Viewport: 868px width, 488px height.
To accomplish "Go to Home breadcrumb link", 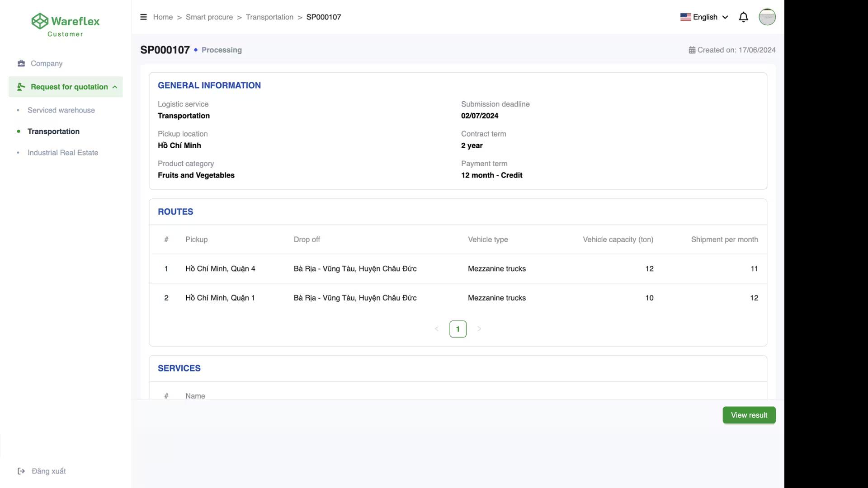I will [x=163, y=17].
